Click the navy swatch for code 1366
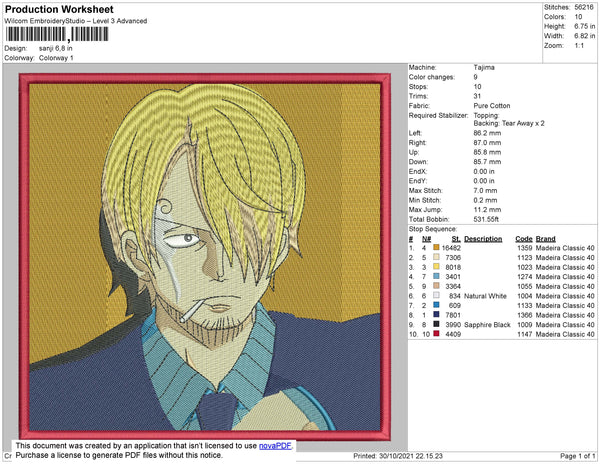 (x=436, y=315)
